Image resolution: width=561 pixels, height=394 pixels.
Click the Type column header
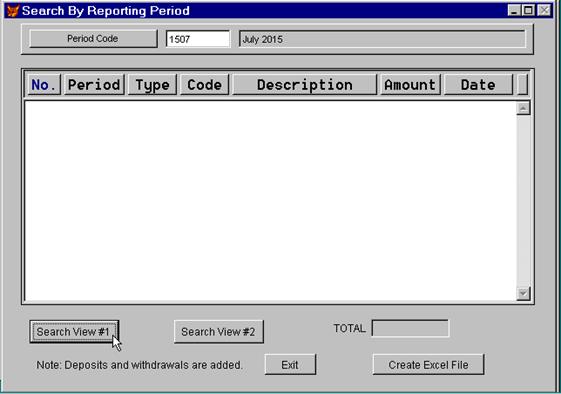(152, 85)
